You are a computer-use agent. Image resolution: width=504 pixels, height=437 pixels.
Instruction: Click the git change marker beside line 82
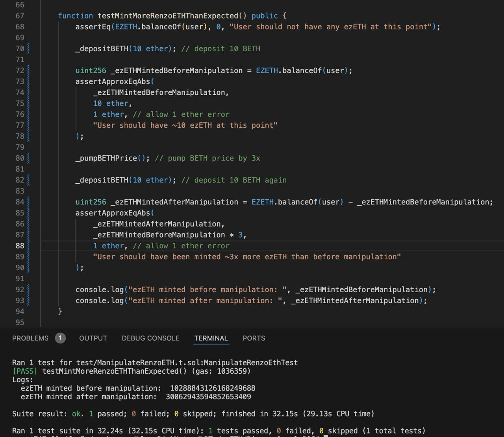click(28, 180)
